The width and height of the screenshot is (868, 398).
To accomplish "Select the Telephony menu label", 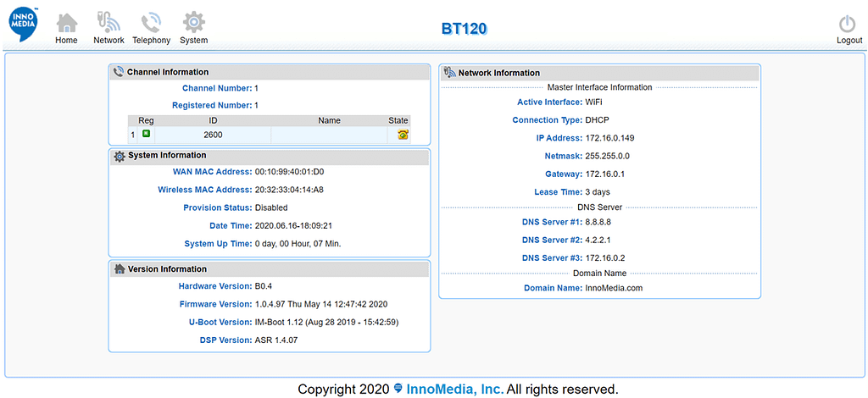I will tap(151, 41).
